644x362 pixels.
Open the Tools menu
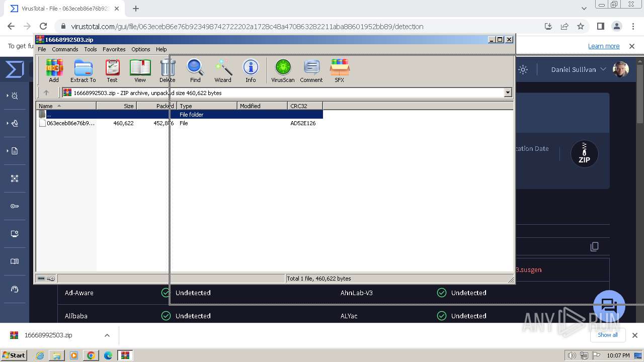(x=91, y=49)
